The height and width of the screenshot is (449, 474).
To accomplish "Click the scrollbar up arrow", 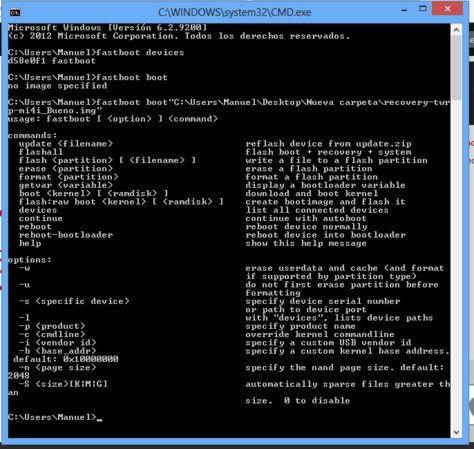I will (456, 30).
